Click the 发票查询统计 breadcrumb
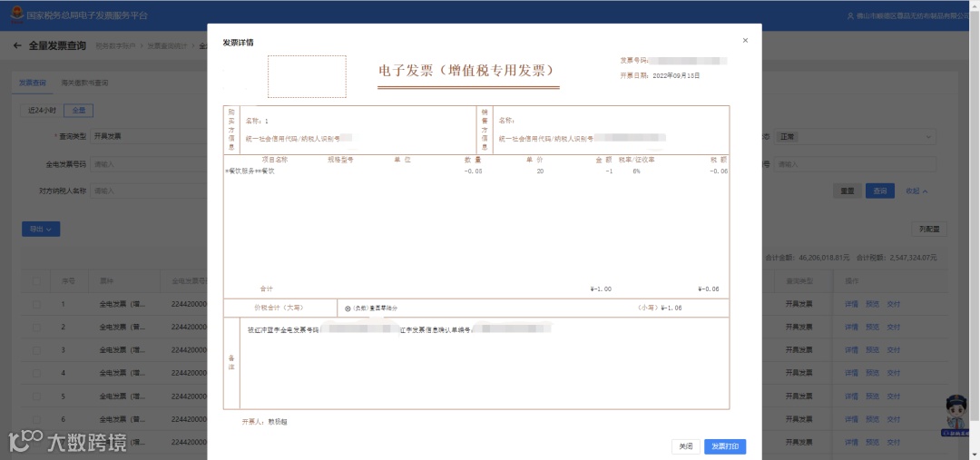The height and width of the screenshot is (460, 980). 167,46
